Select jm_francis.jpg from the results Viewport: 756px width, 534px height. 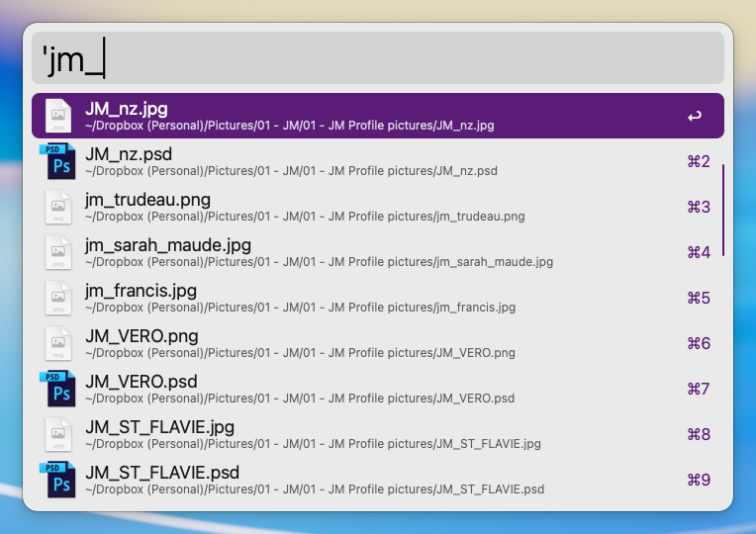[297, 298]
